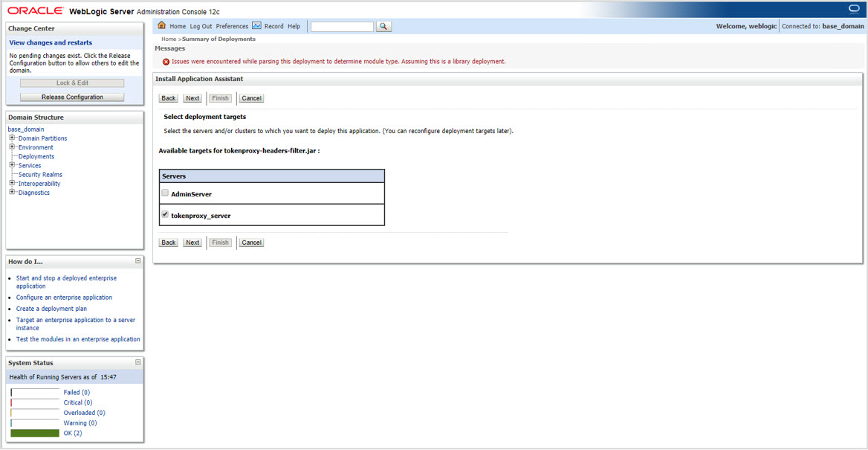Click Log Out in the toolbar
Image resolution: width=868 pixels, height=450 pixels.
201,26
